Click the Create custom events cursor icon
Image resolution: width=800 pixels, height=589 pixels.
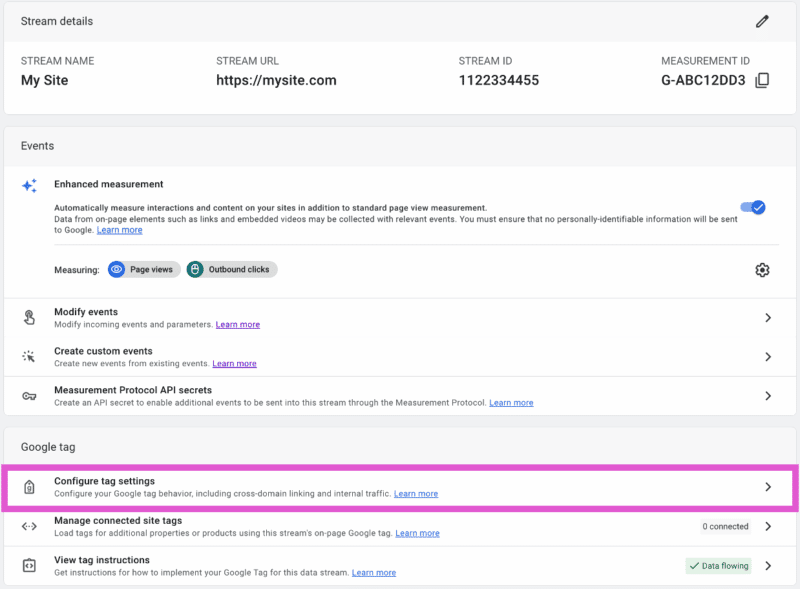pyautogui.click(x=30, y=357)
